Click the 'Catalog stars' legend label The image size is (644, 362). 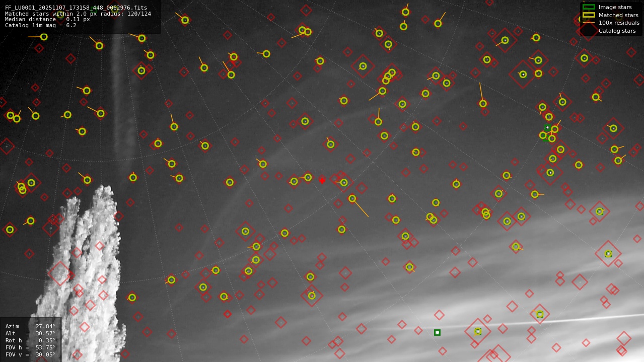point(617,31)
